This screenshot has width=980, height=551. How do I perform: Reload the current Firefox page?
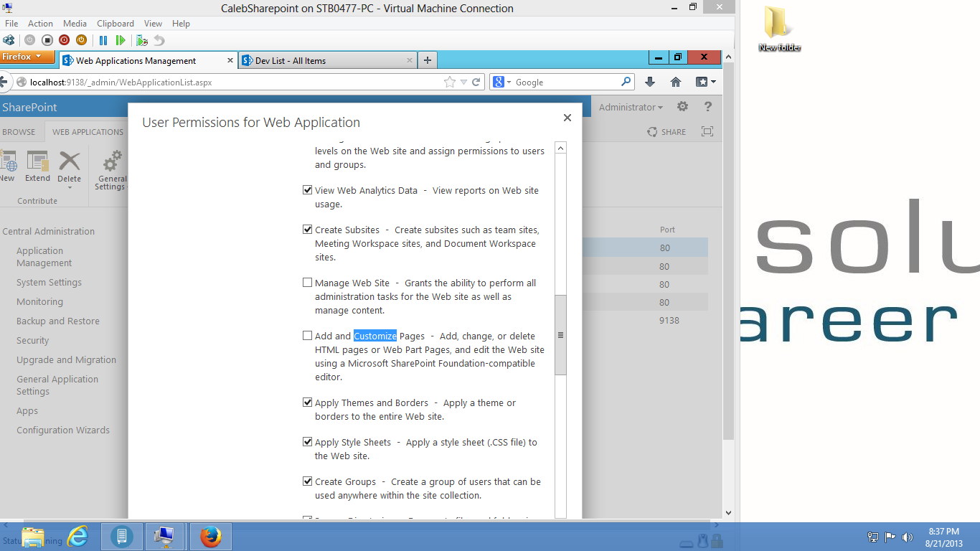pyautogui.click(x=476, y=82)
